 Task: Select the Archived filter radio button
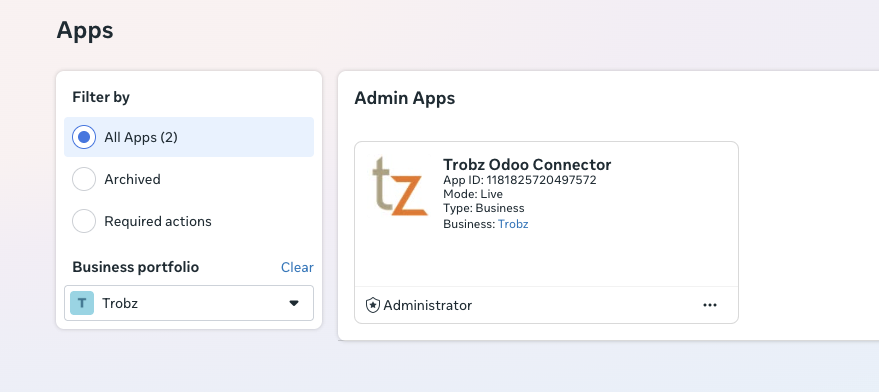[x=84, y=179]
